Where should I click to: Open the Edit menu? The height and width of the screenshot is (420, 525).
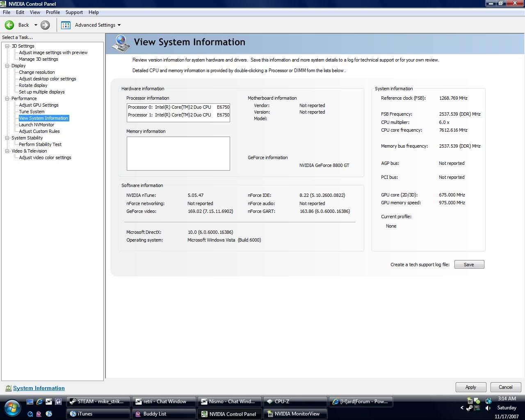coord(20,12)
